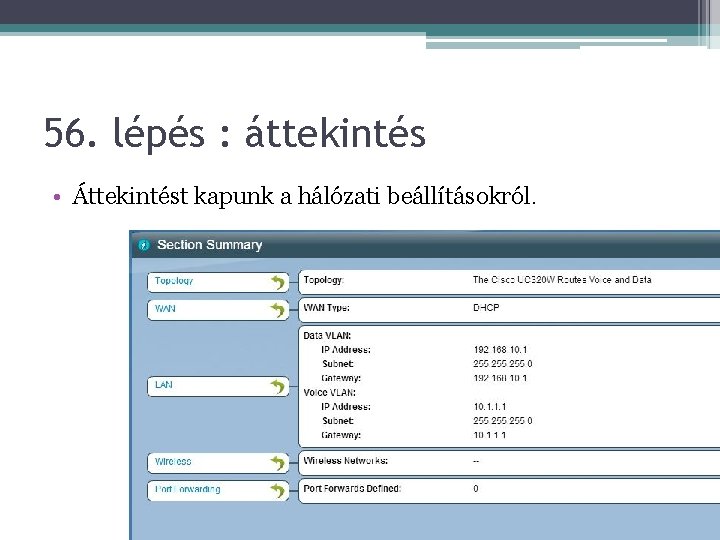The width and height of the screenshot is (720, 540).
Task: Click the bullet text 'Áttekintést kapunk a hálózati beállításokról.'
Action: click(x=304, y=196)
